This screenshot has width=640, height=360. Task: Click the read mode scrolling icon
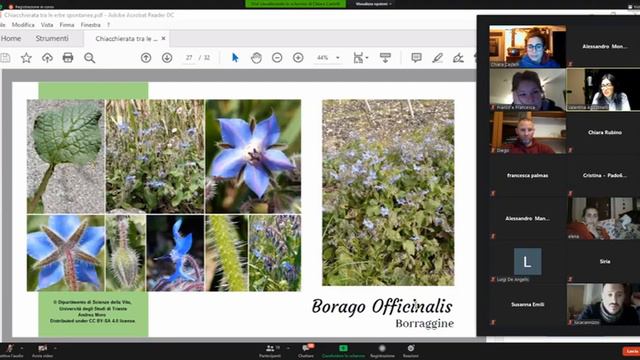click(x=385, y=58)
